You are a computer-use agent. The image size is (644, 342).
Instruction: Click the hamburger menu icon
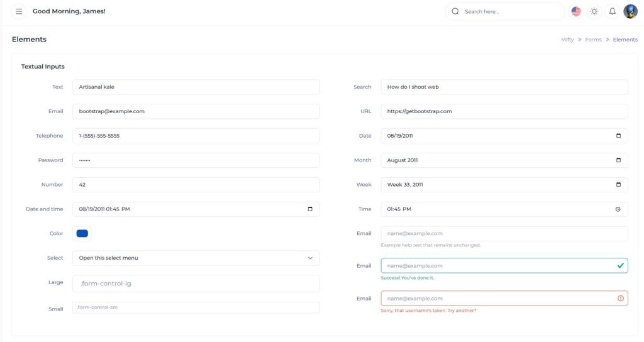click(19, 11)
